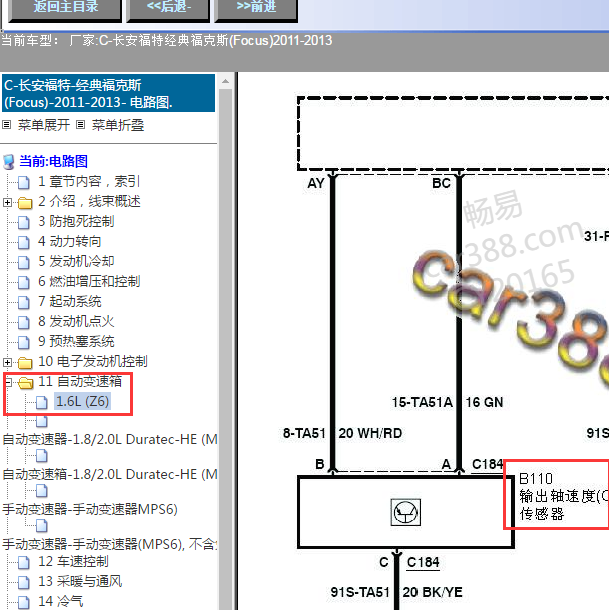Click page icon of 1.6L (Z6)
The image size is (609, 610).
pos(42,402)
